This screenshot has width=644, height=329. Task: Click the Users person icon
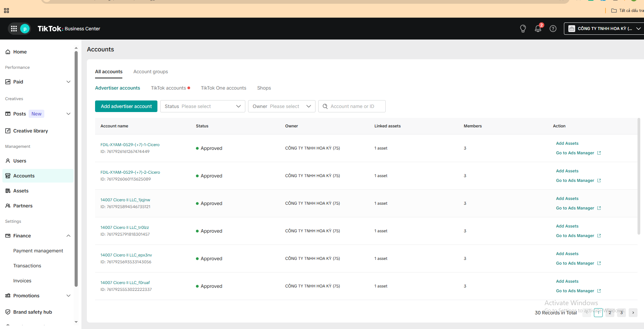click(x=8, y=161)
